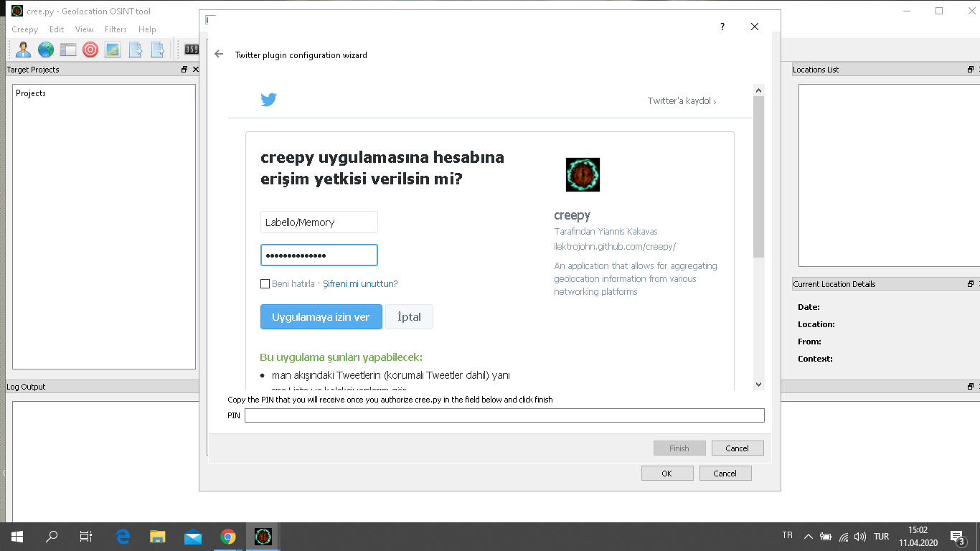Click the "Uygulamaya izin ver" button
The image size is (980, 551).
(x=321, y=317)
